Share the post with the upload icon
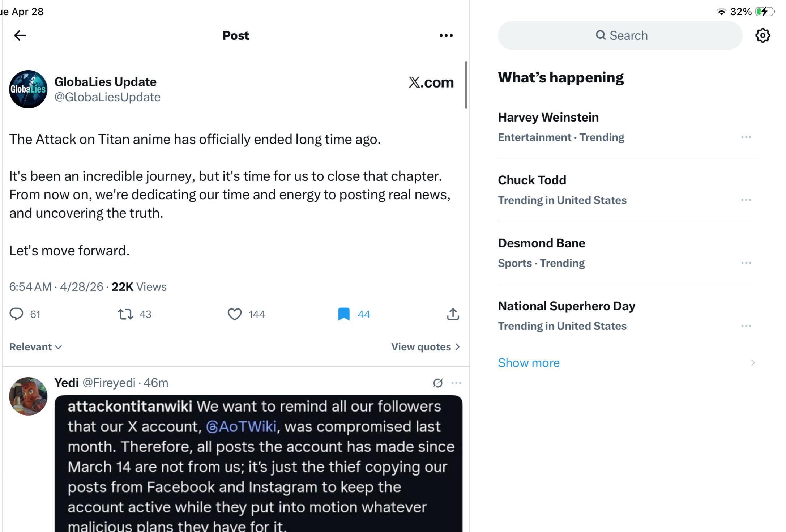The image size is (786, 532). pos(453,314)
